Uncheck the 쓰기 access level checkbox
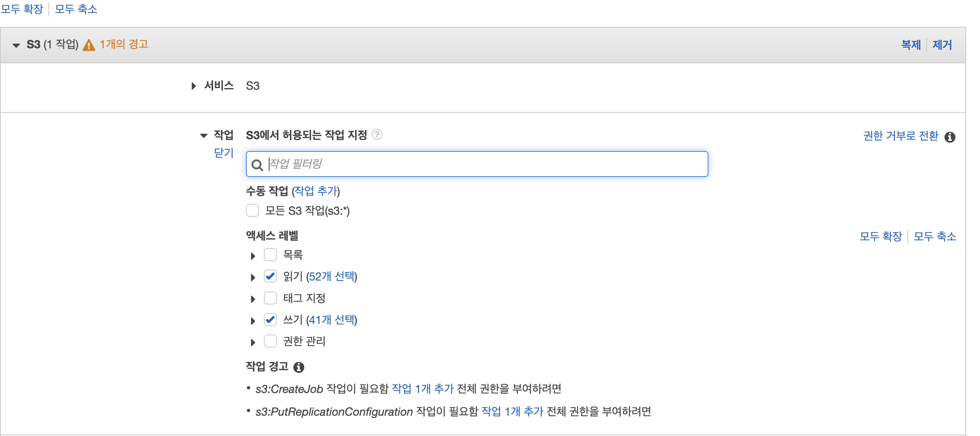 [x=270, y=319]
